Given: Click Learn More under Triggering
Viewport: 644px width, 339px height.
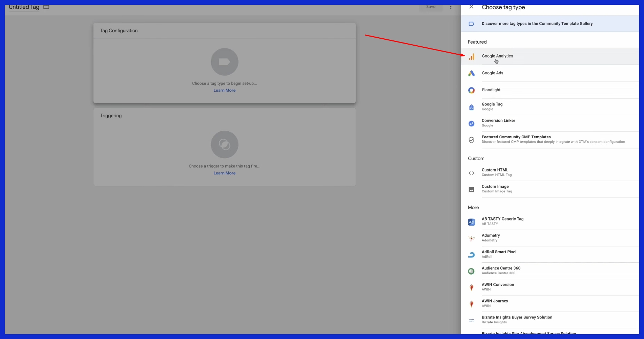Looking at the screenshot, I should point(225,173).
